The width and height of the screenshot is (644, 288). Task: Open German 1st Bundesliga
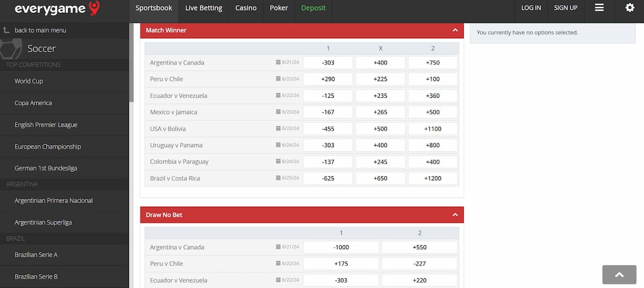(64, 168)
